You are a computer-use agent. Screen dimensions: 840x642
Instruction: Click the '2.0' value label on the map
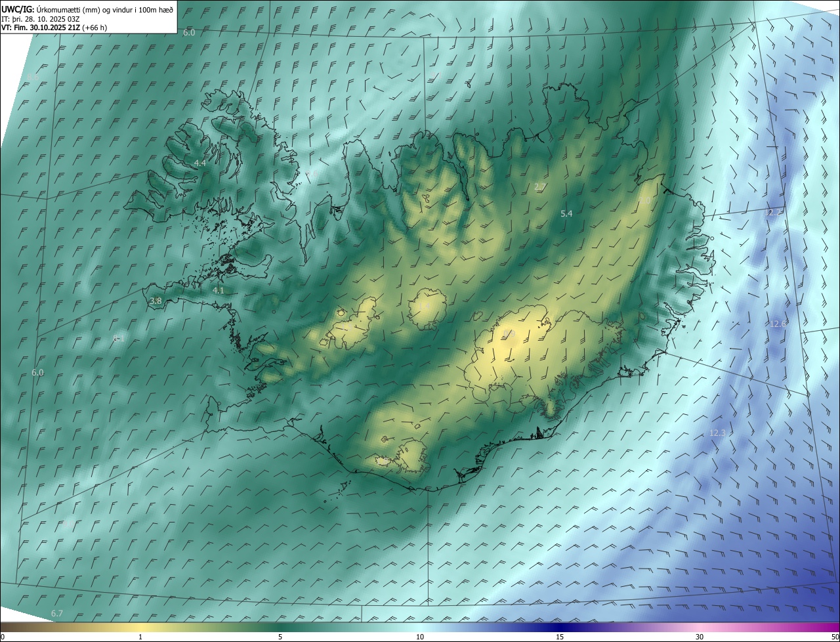[x=644, y=201]
